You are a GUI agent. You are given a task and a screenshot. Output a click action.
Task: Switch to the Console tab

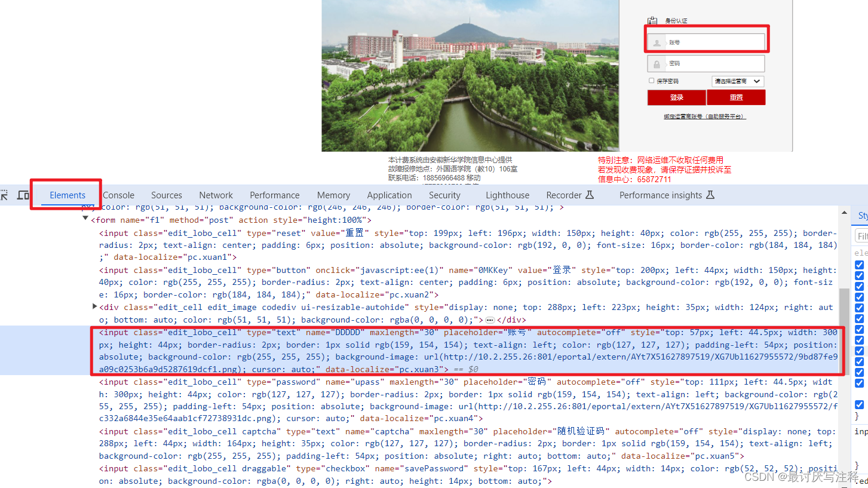pyautogui.click(x=118, y=195)
